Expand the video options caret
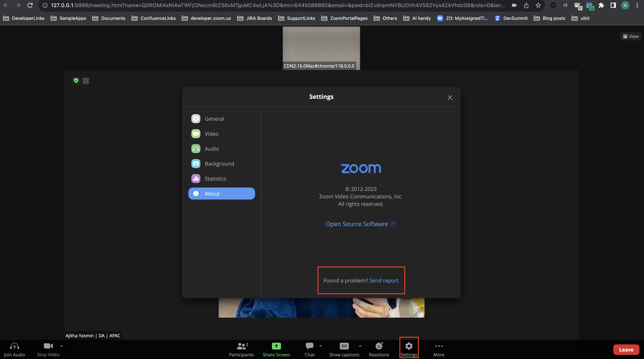Screen dimensions: 644x359 pyautogui.click(x=61, y=346)
